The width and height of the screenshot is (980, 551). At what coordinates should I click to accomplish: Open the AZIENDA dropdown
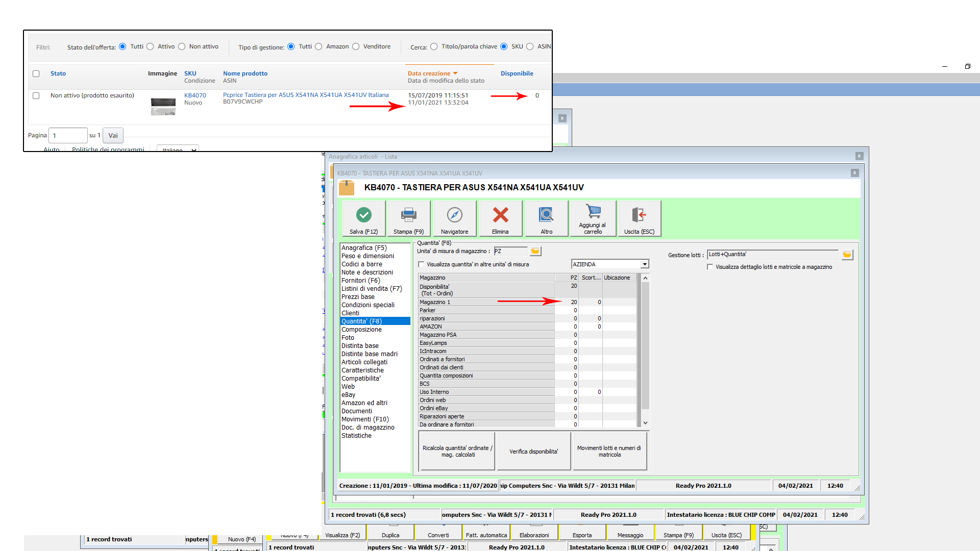(645, 264)
